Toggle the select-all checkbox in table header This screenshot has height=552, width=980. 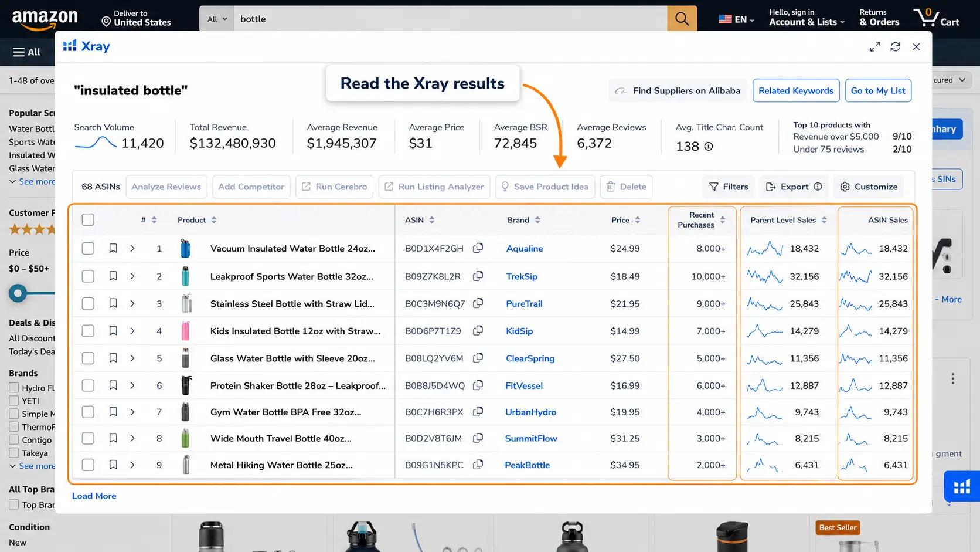click(x=88, y=220)
